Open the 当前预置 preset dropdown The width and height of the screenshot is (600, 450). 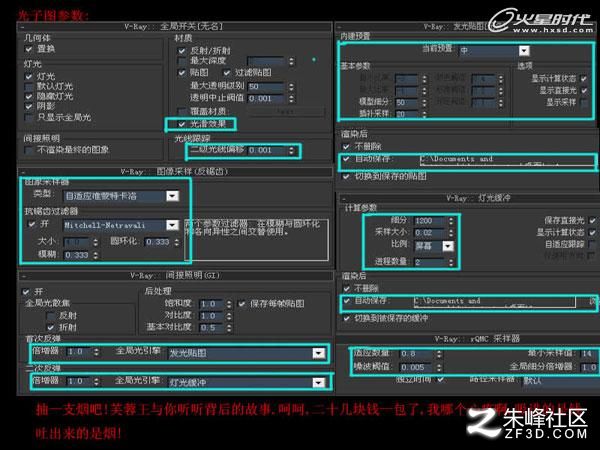(524, 51)
